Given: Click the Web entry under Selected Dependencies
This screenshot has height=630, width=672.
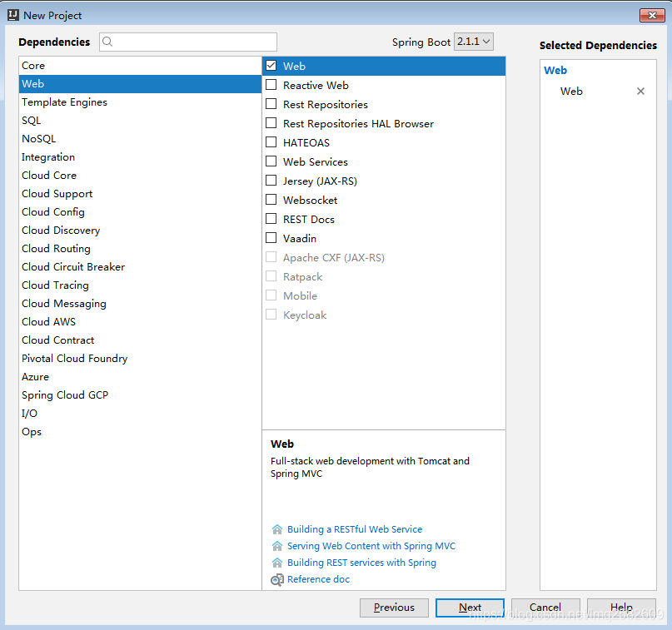Looking at the screenshot, I should coord(571,92).
